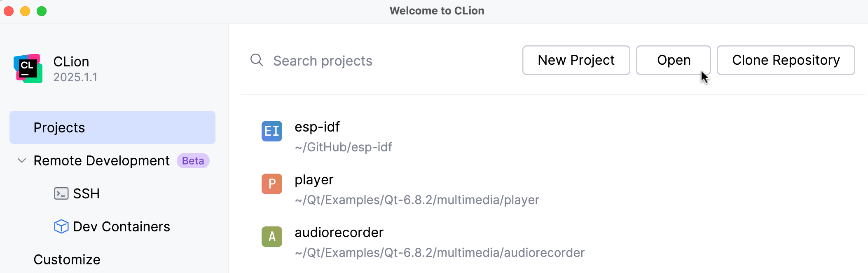Click the Beta badge next to Remote Development

click(x=193, y=161)
